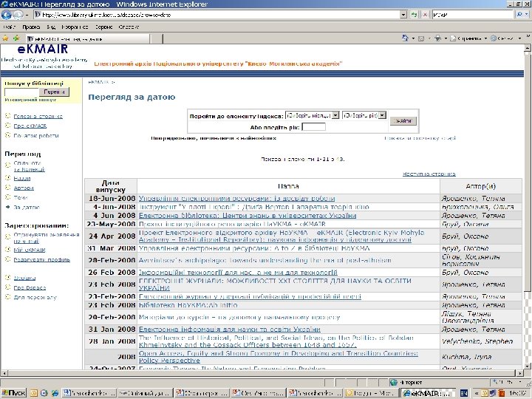The height and width of the screenshot is (399, 532).
Task: Click the EN language indicator in the taskbar
Action: (463, 393)
